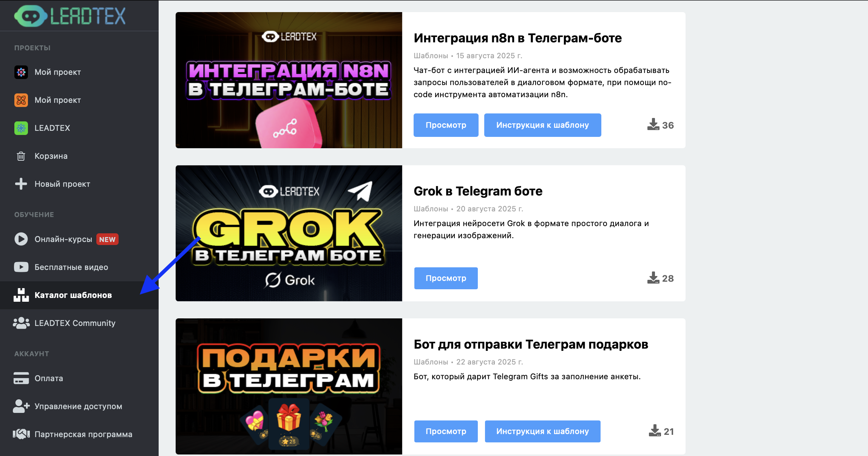Click the LEADTEX logo
Screen dimensions: 868x456
(x=70, y=16)
